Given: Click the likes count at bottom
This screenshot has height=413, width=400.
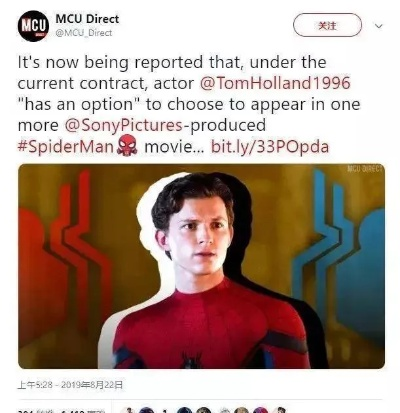Looking at the screenshot, I should (x=78, y=410).
